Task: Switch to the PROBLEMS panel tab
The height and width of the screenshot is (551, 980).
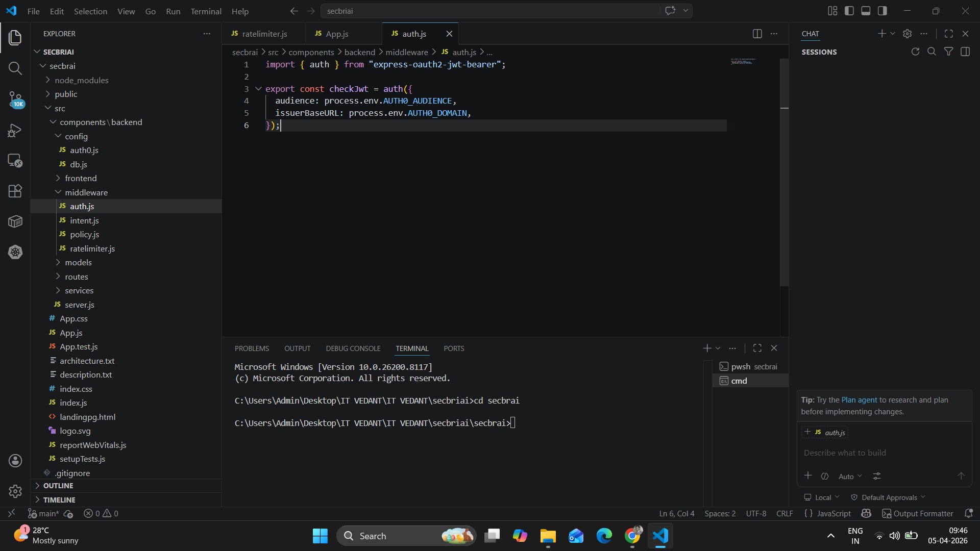Action: point(252,348)
